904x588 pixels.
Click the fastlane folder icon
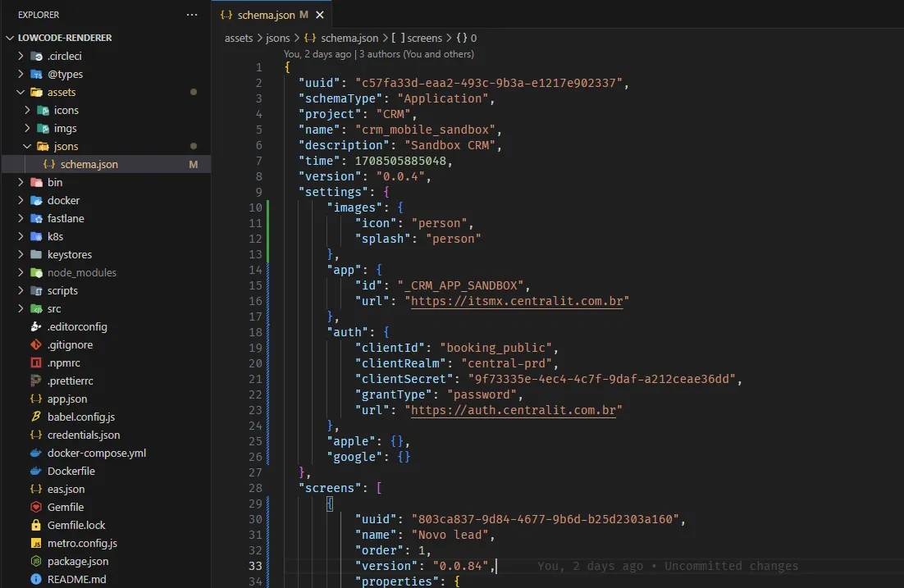(36, 218)
